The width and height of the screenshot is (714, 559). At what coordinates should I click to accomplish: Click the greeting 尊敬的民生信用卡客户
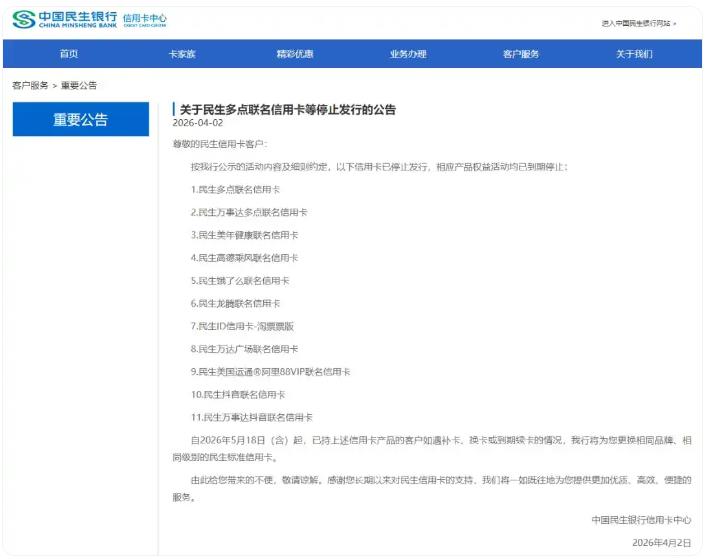click(219, 144)
